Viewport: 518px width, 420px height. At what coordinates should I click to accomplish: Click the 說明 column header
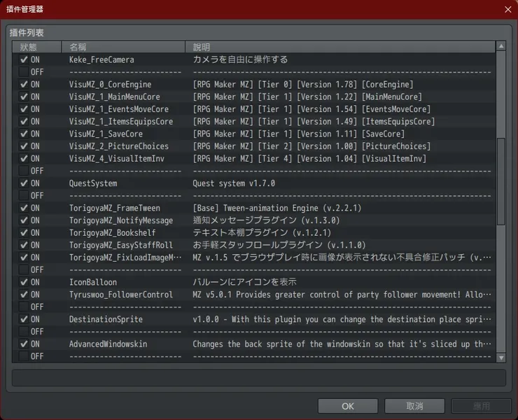click(340, 47)
